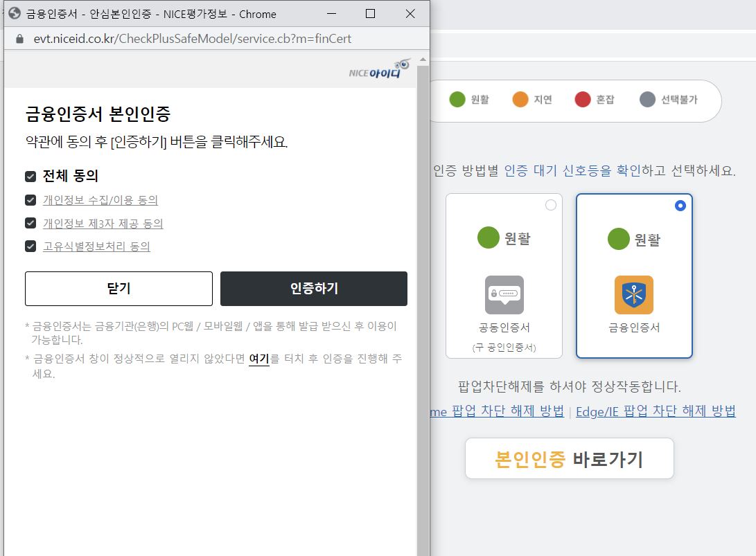Click the green signal dot on the 금융인증서 card
The width and height of the screenshot is (756, 556).
[619, 238]
